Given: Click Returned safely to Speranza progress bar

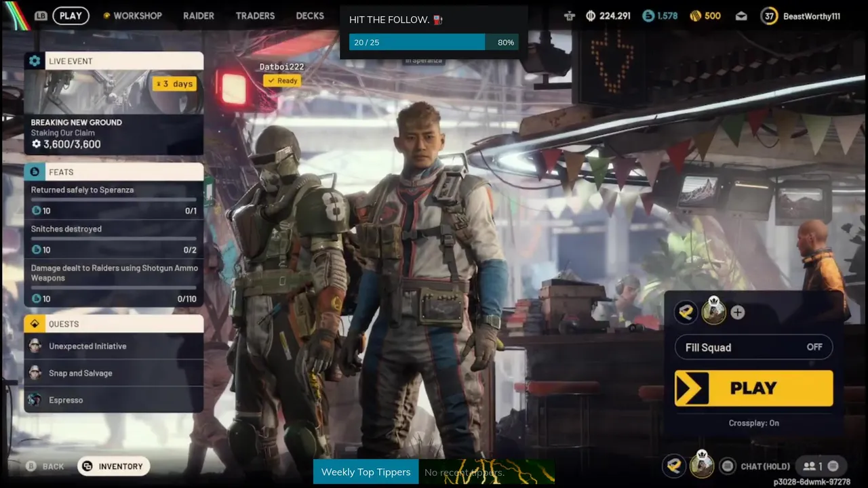Looking at the screenshot, I should pyautogui.click(x=114, y=200).
